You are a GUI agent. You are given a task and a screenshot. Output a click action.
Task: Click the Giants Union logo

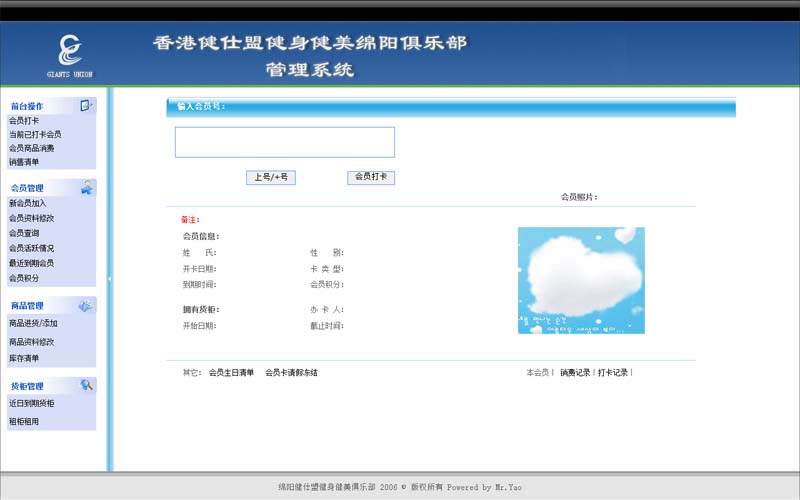click(69, 53)
